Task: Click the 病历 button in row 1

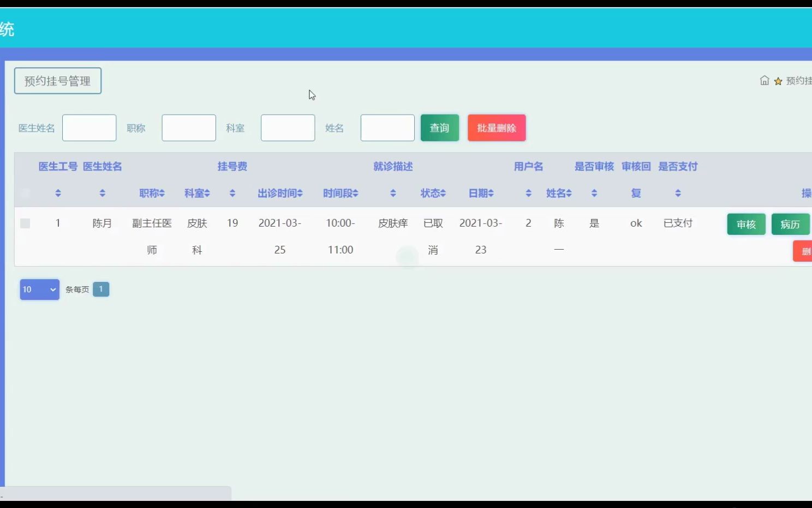Action: (790, 224)
